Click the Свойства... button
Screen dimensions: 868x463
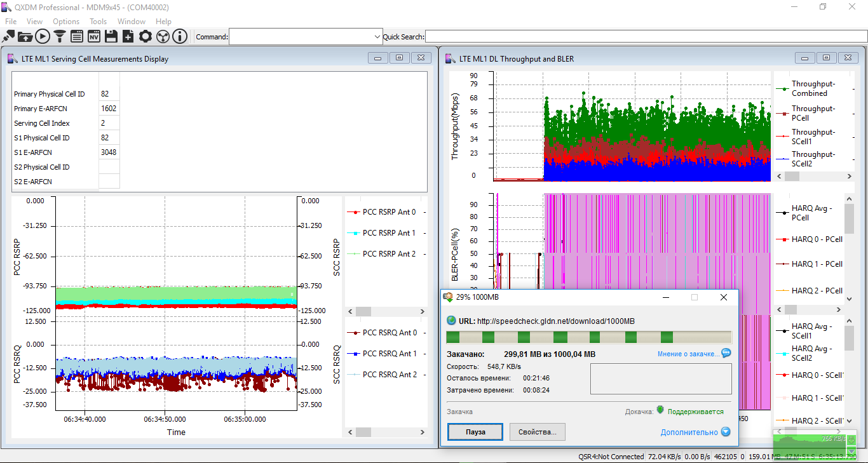tap(537, 432)
